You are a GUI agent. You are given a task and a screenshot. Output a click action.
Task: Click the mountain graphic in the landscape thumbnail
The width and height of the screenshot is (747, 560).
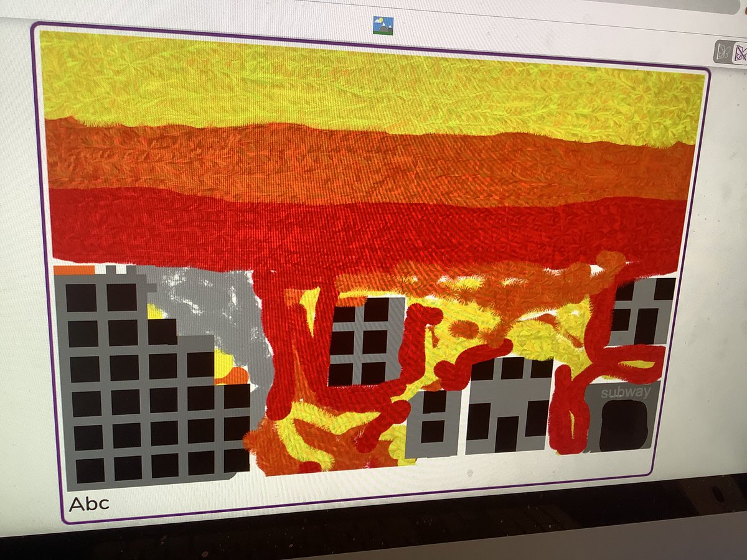click(383, 28)
